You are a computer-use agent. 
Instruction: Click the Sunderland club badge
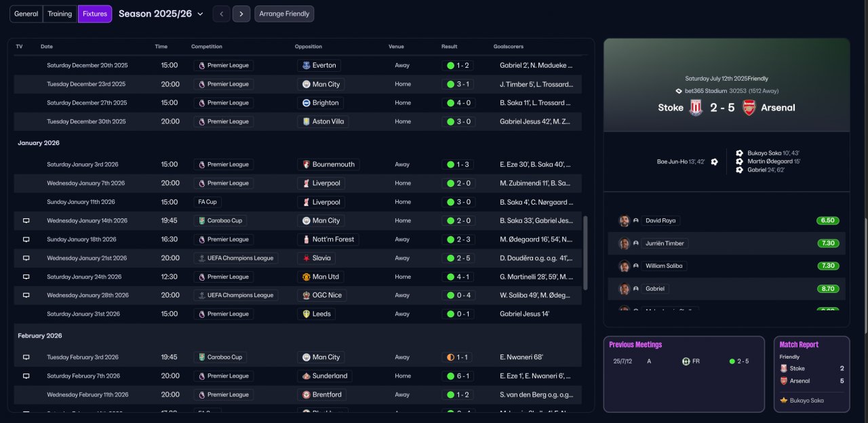click(306, 376)
